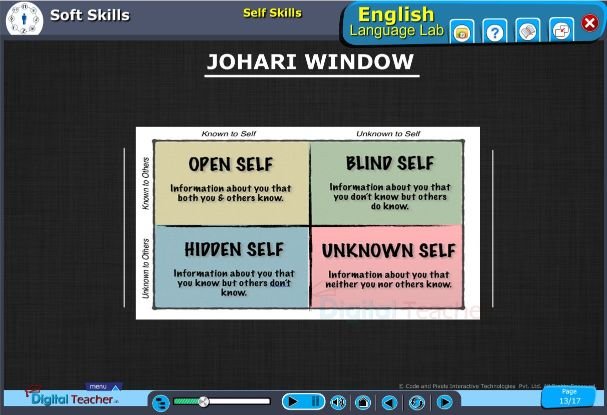The height and width of the screenshot is (415, 607).
Task: Select the Self Skills tab label
Action: (x=272, y=13)
